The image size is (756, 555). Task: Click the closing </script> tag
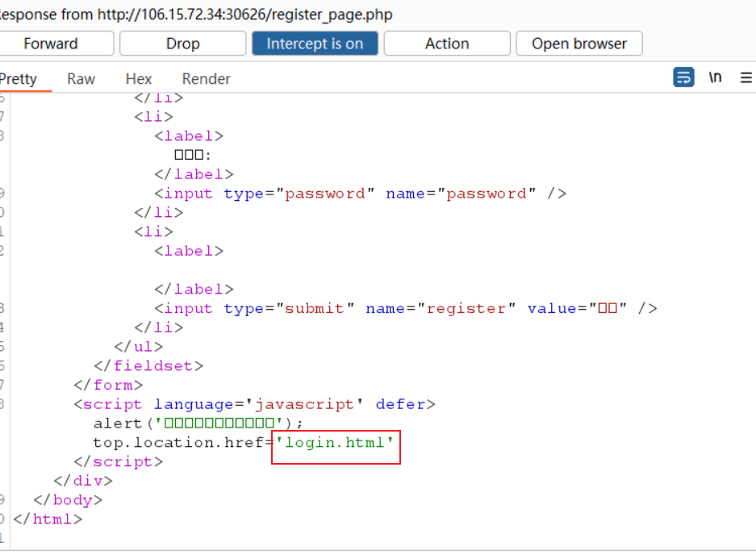click(118, 461)
